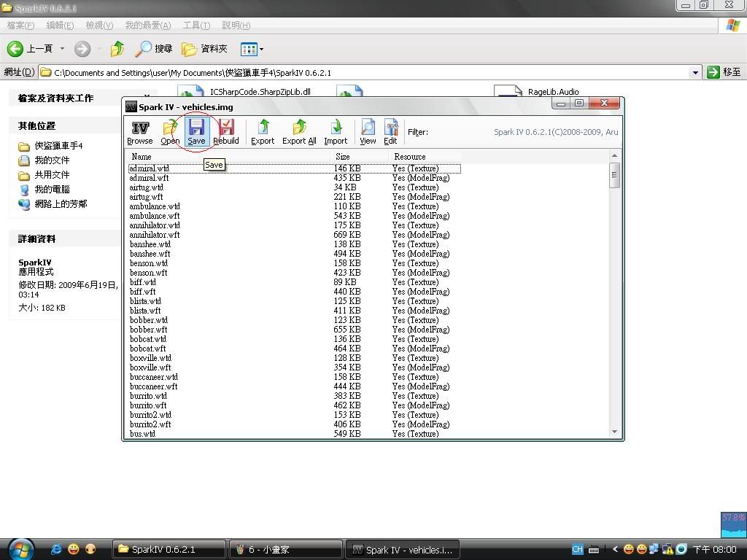The width and height of the screenshot is (747, 560).
Task: Open 我的文件 link in sidebar
Action: 52,160
